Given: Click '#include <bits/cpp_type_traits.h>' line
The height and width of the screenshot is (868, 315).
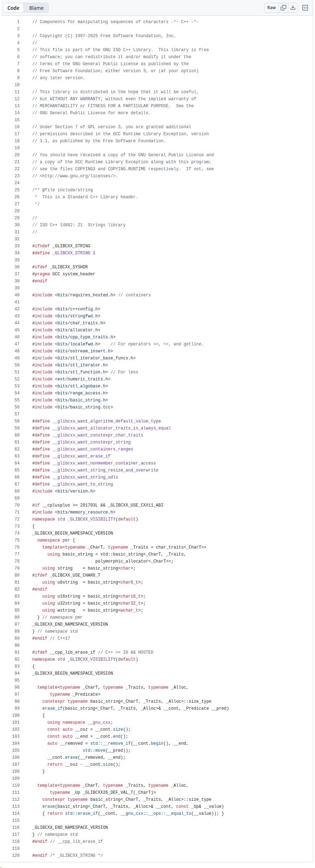Looking at the screenshot, I should [74, 337].
